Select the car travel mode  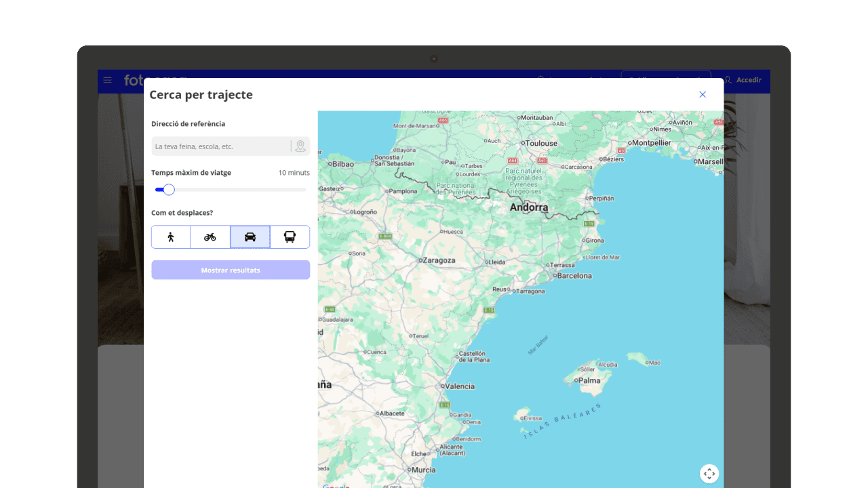click(x=250, y=237)
